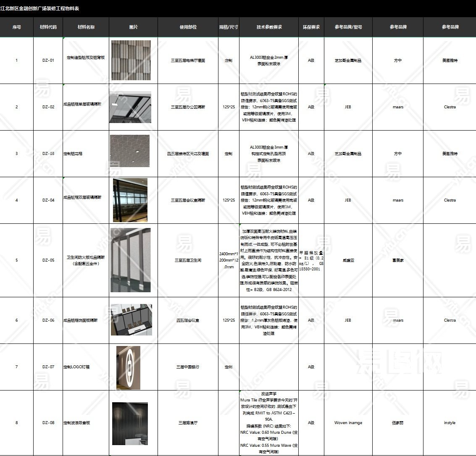The height and width of the screenshot is (456, 476).
Task: Select the 环保要求 column header
Action: click(x=311, y=27)
